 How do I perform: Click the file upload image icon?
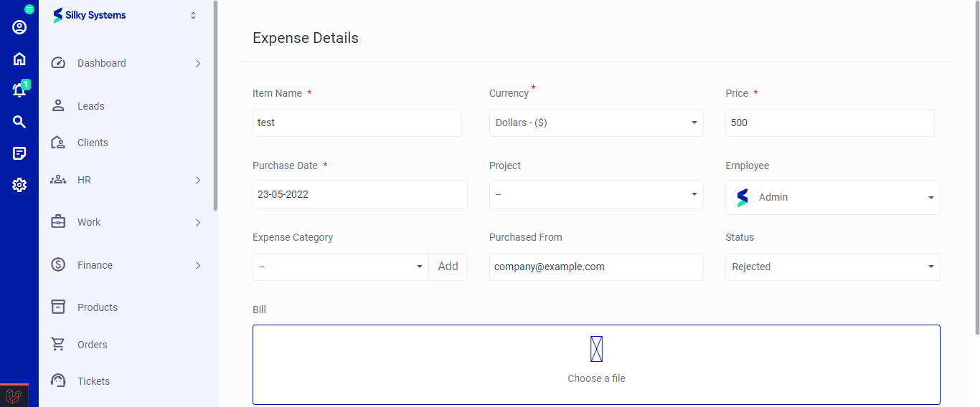[x=596, y=349]
